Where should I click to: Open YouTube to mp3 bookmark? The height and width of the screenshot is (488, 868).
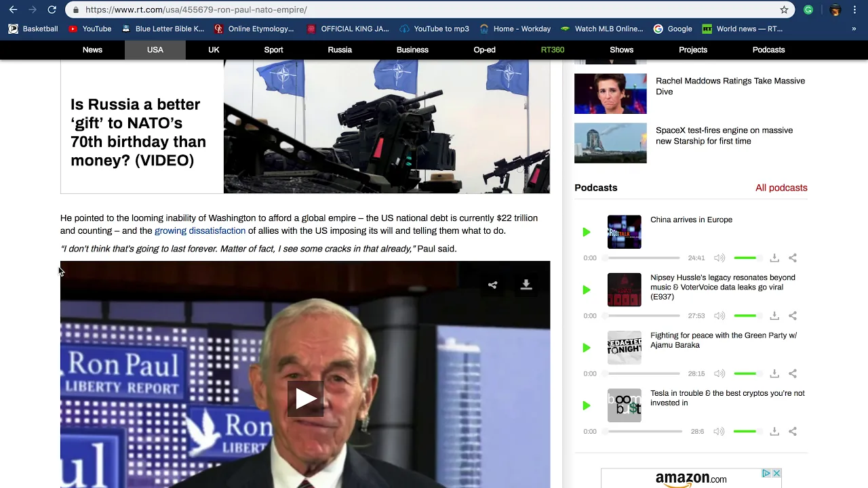tap(434, 29)
